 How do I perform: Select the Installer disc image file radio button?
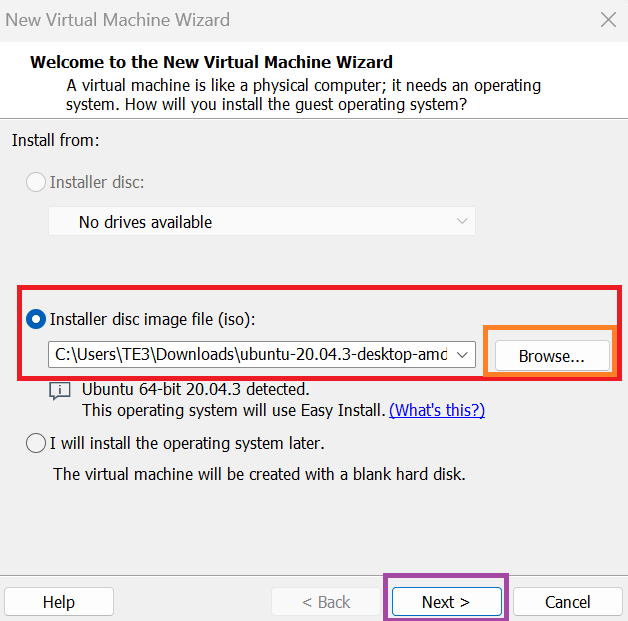point(36,319)
